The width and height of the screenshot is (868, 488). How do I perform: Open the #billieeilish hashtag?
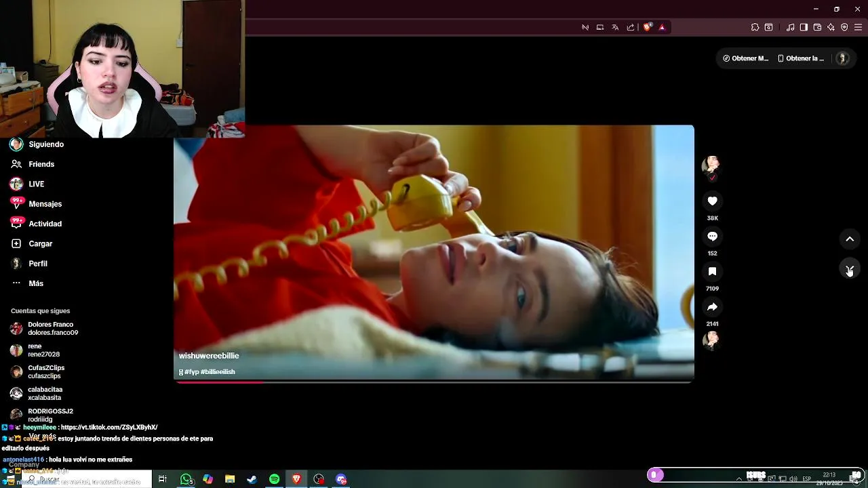[218, 372]
